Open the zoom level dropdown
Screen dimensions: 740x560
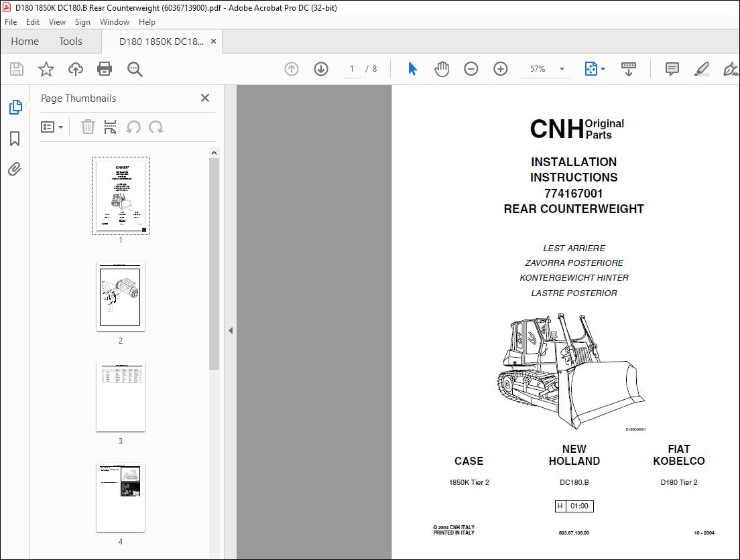(562, 70)
